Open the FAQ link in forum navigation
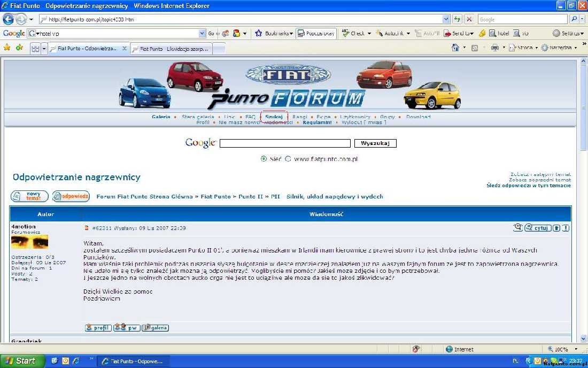The height and width of the screenshot is (368, 588). point(250,117)
